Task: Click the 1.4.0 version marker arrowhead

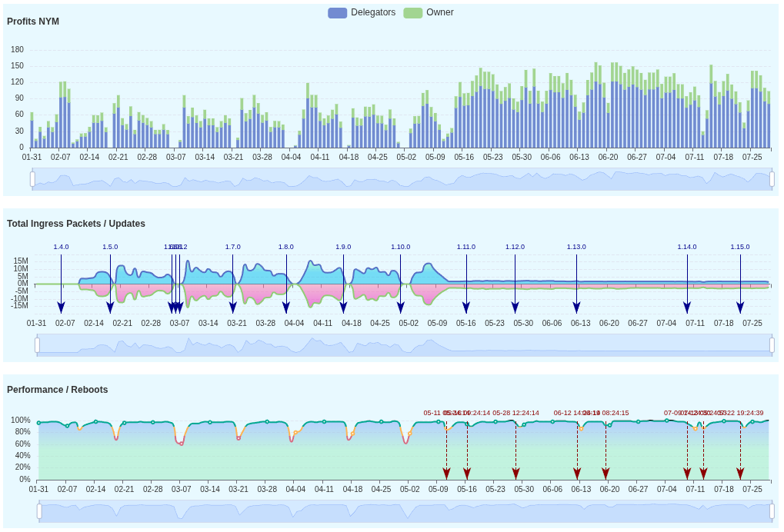Action: (x=61, y=308)
